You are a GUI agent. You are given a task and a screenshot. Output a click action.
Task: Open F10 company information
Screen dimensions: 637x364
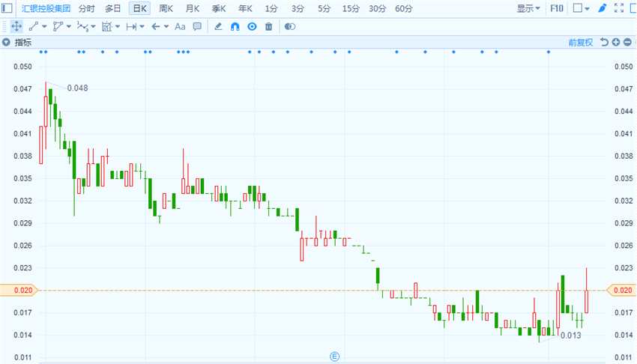[x=557, y=8]
